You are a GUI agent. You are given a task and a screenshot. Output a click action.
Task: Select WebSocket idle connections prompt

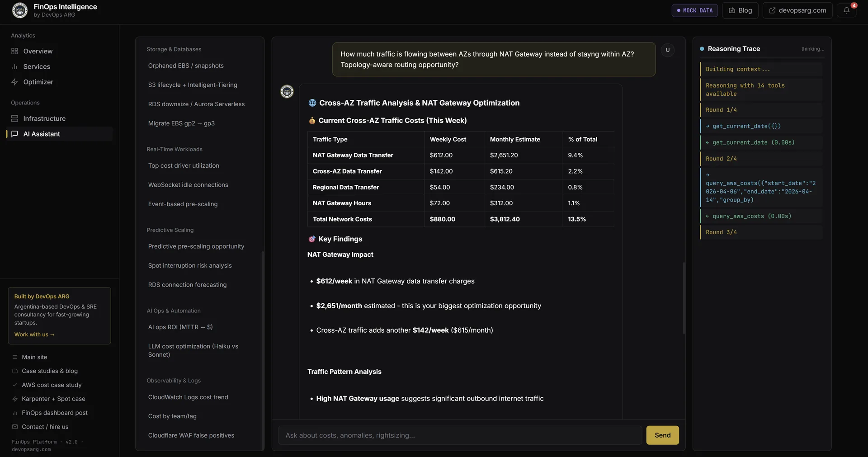pos(199,185)
